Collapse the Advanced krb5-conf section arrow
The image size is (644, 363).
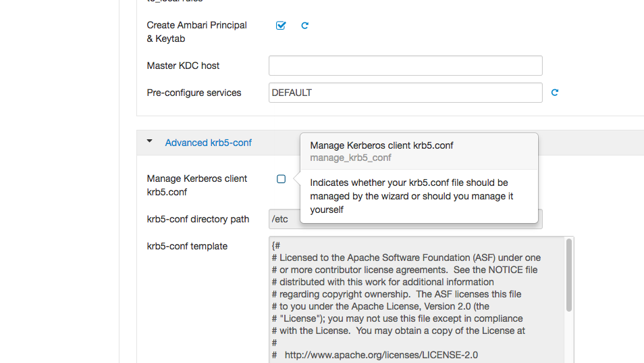tap(150, 142)
